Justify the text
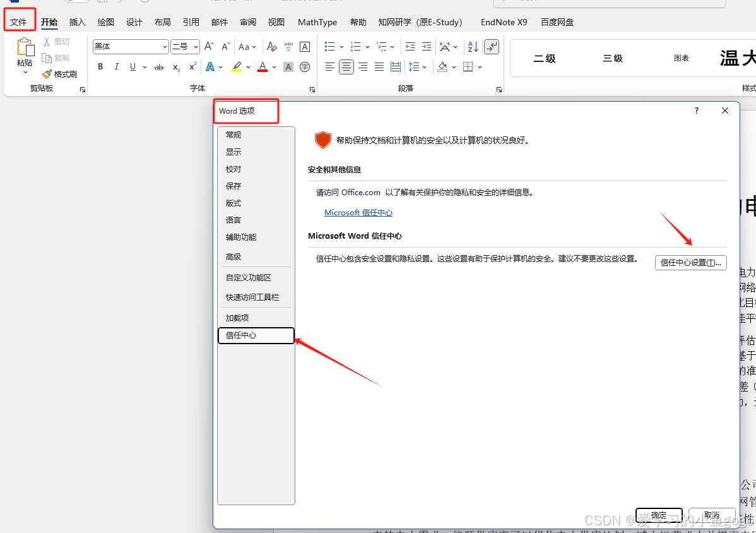Screen dimensions: 756x533 coord(379,66)
